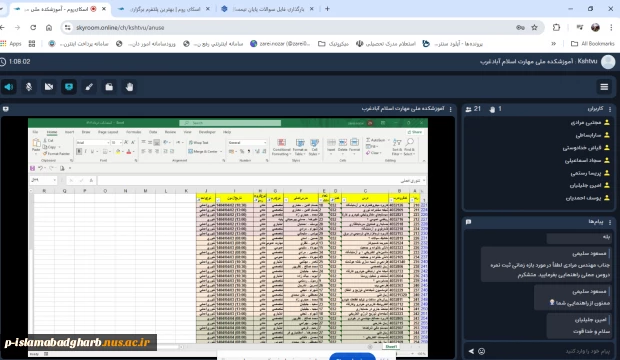Open the whiteboard pen tool
This screenshot has height=360, width=620.
coord(89,87)
